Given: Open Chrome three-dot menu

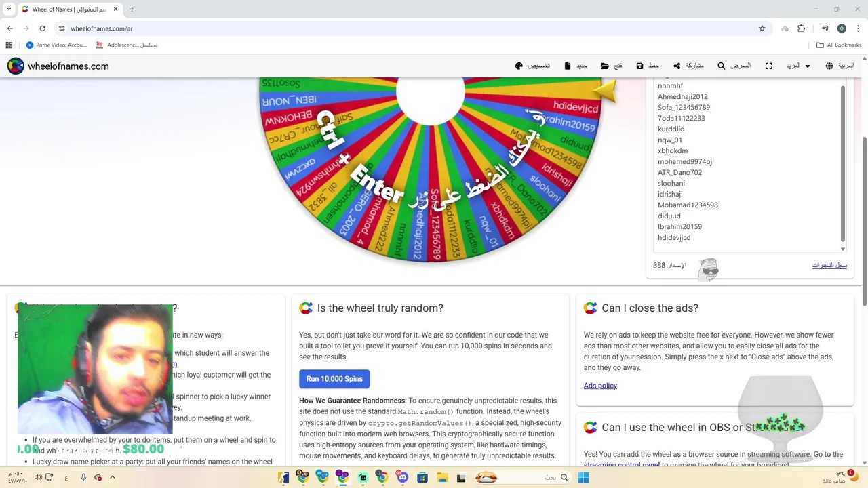Looking at the screenshot, I should tap(856, 28).
